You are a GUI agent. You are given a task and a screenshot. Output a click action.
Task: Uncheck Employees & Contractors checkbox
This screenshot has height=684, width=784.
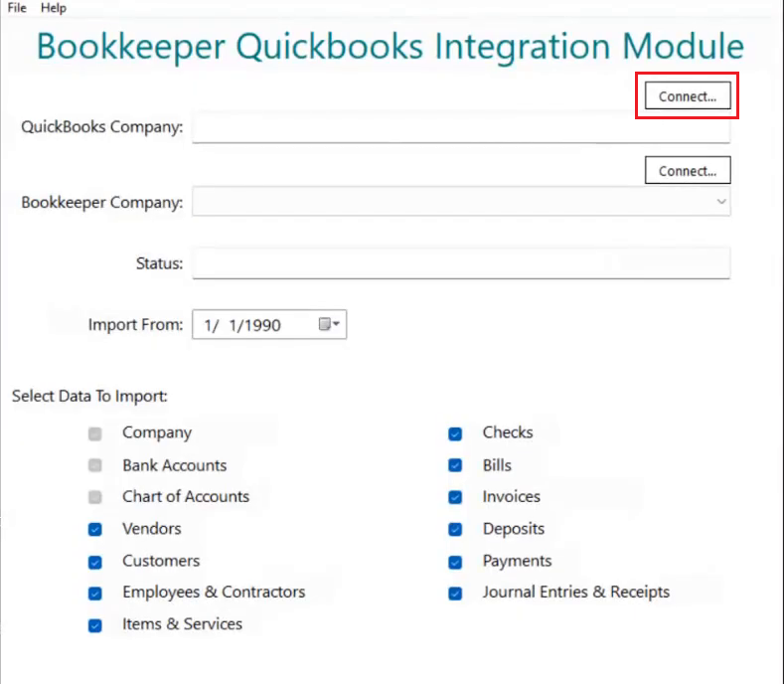pyautogui.click(x=95, y=594)
